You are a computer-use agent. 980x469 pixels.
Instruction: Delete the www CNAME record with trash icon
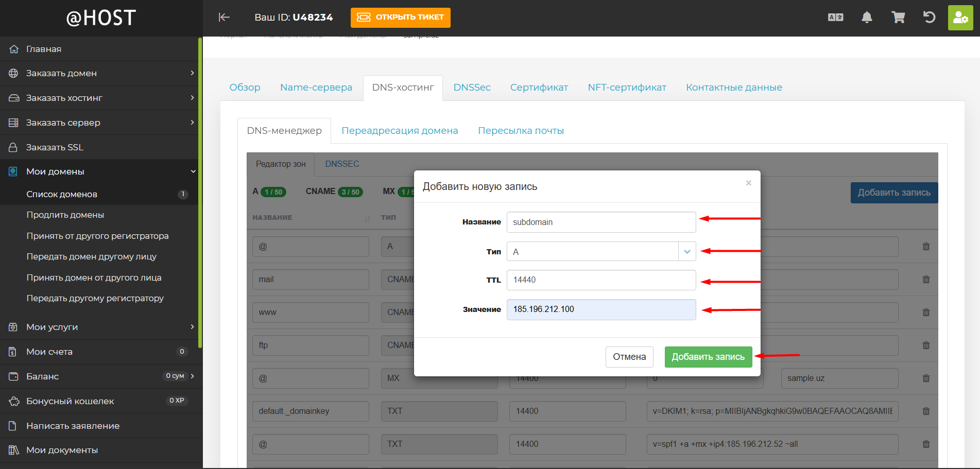tap(926, 312)
